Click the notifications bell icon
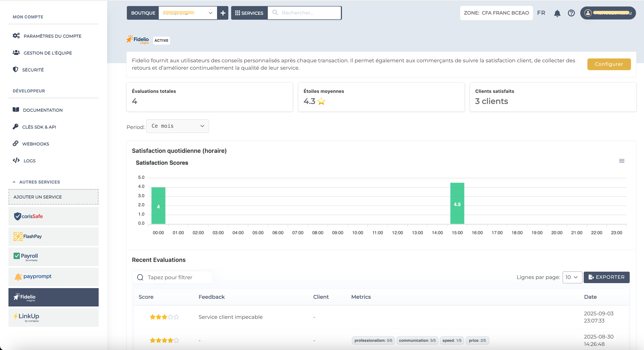The image size is (644, 350). coord(557,13)
